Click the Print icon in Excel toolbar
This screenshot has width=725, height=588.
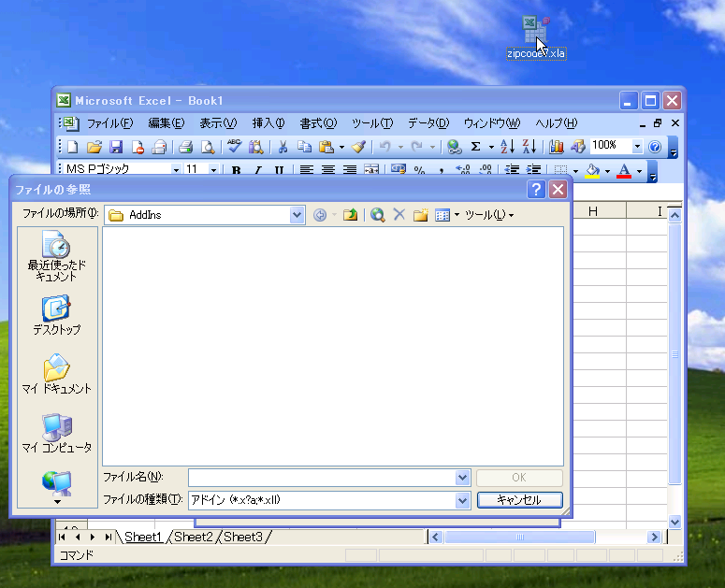point(186,148)
